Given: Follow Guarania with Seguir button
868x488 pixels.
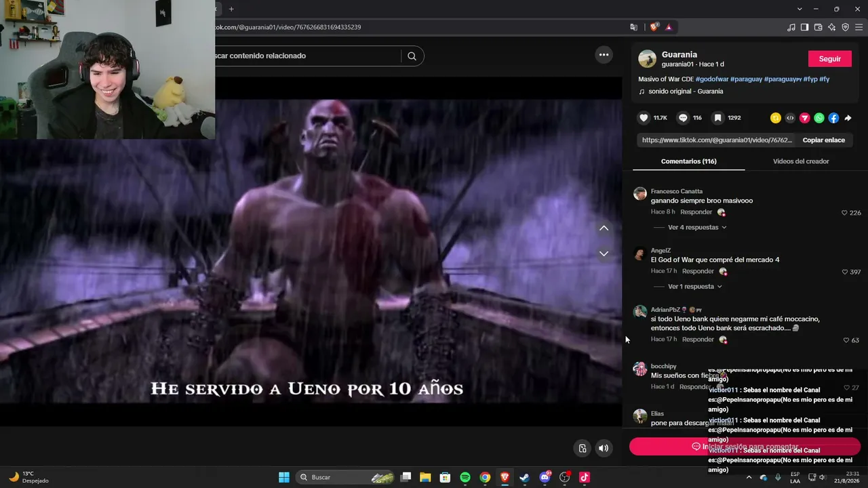Looking at the screenshot, I should tap(830, 59).
